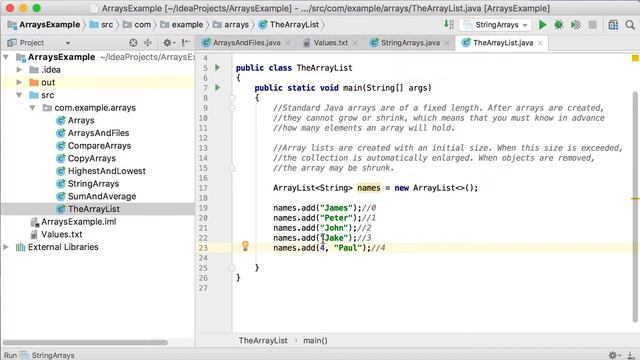Image resolution: width=640 pixels, height=360 pixels.
Task: Click run gutter arrow on line 5
Action: tap(218, 67)
